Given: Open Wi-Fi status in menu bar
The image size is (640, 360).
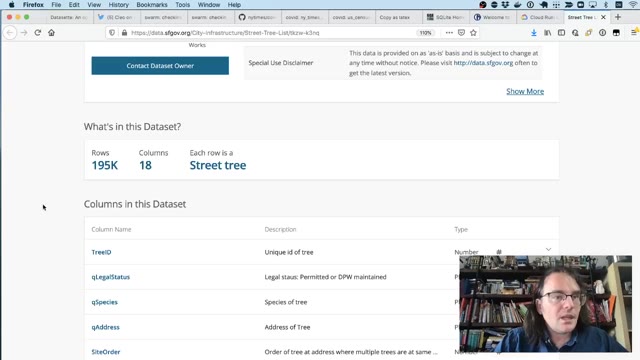Looking at the screenshot, I should [633, 5].
